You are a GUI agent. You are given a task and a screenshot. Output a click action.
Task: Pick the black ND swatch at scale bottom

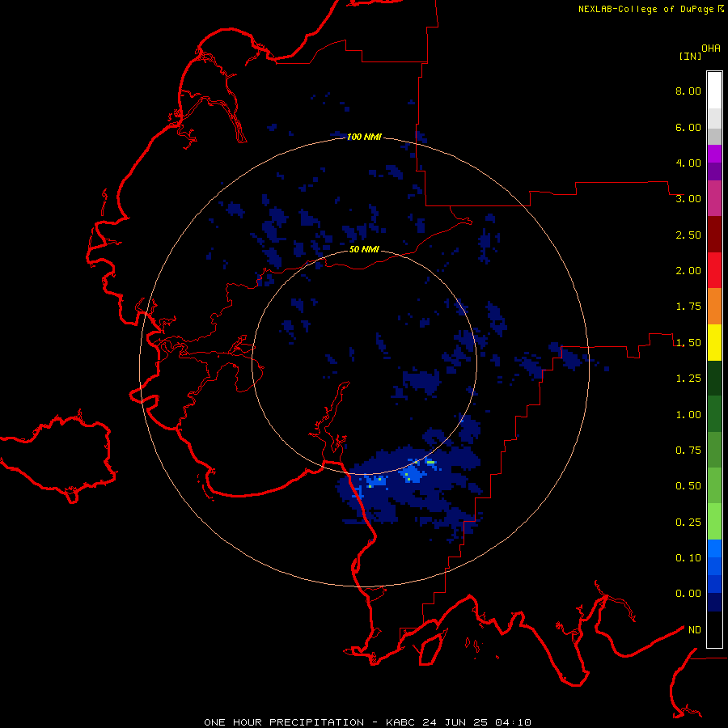(714, 629)
